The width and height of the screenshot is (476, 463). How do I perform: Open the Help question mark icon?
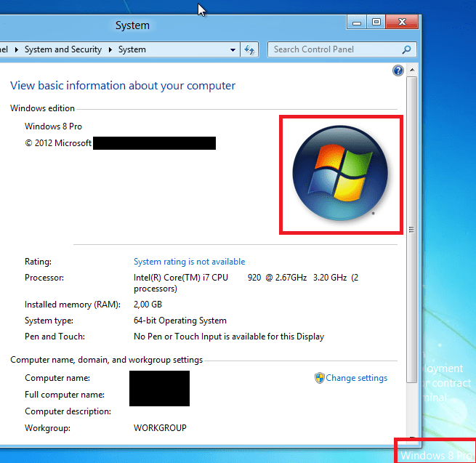coord(398,71)
